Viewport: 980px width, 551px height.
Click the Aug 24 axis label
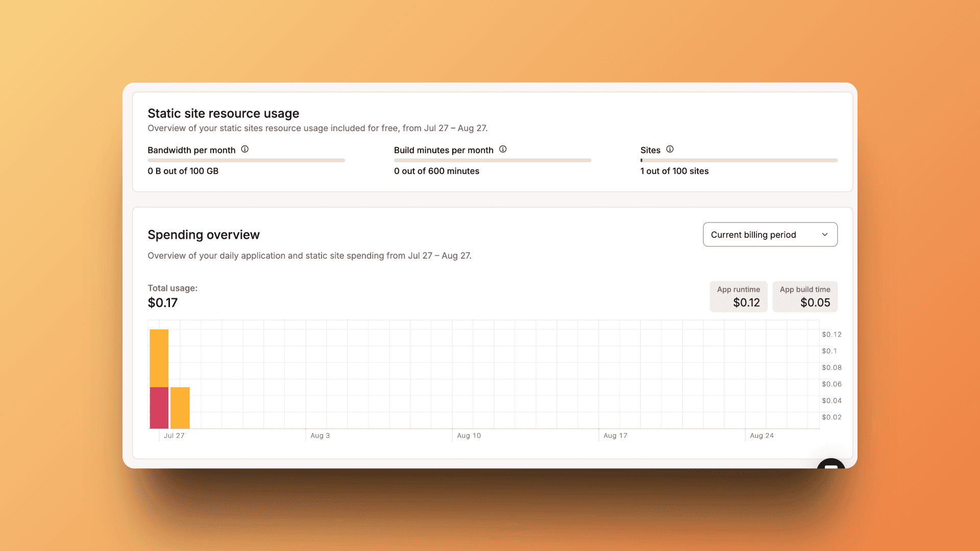(762, 435)
